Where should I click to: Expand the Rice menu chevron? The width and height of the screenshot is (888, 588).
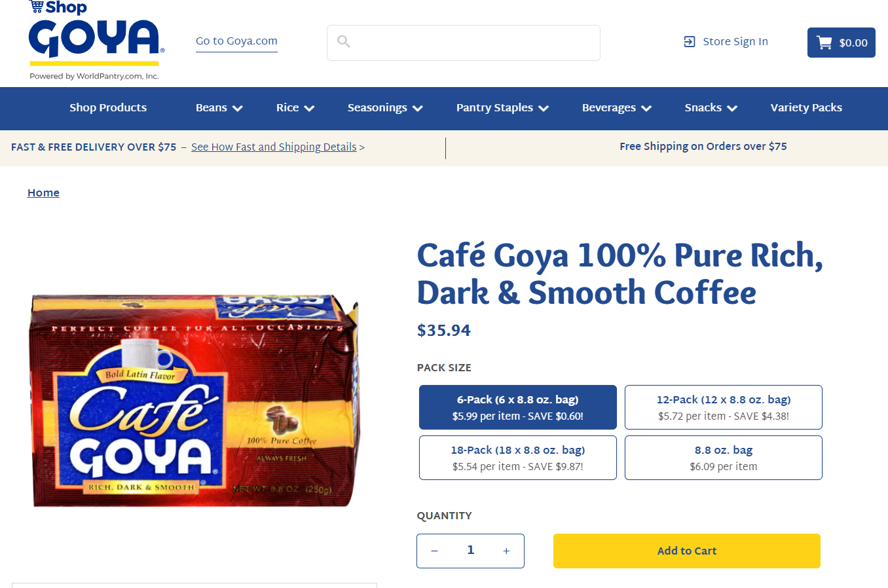click(x=309, y=109)
